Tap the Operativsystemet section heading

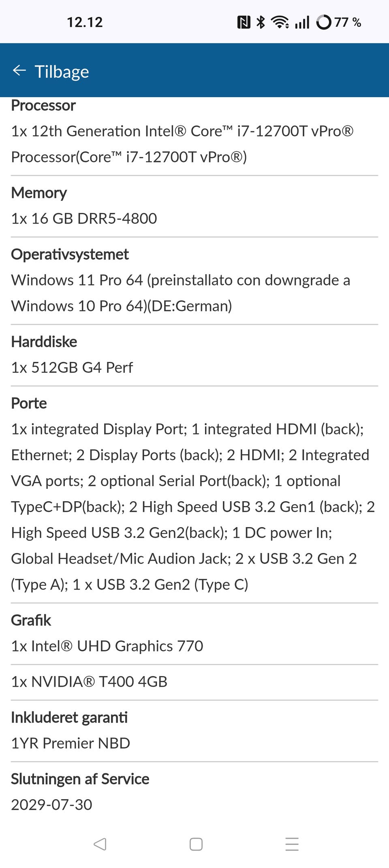click(x=70, y=255)
